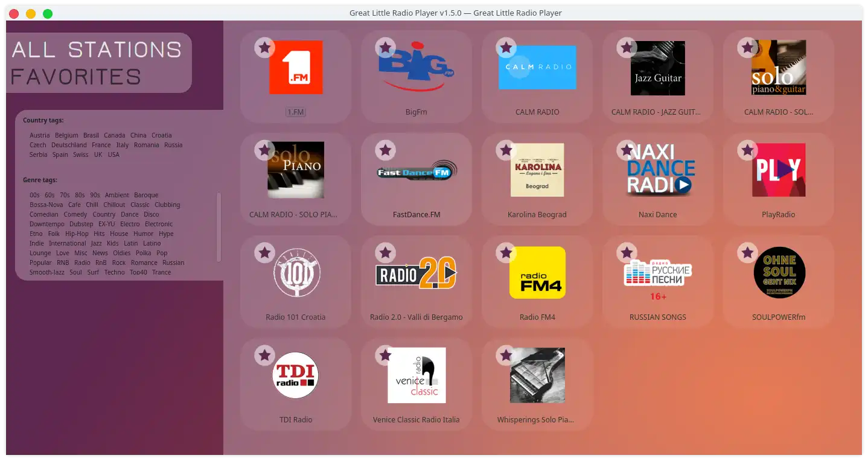This screenshot has height=461, width=868.
Task: Select the CALM RADIO blue logo
Action: click(537, 67)
